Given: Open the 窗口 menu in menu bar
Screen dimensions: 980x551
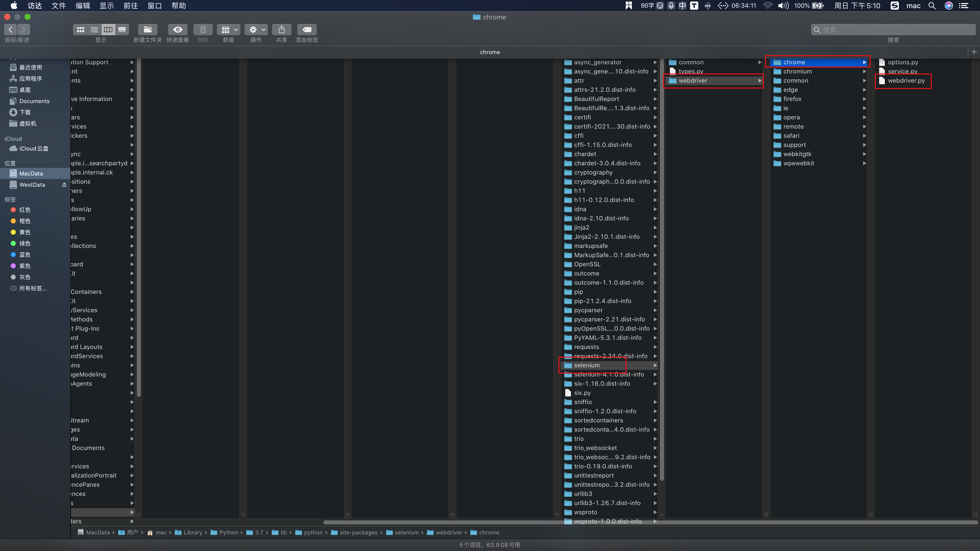Looking at the screenshot, I should [154, 6].
